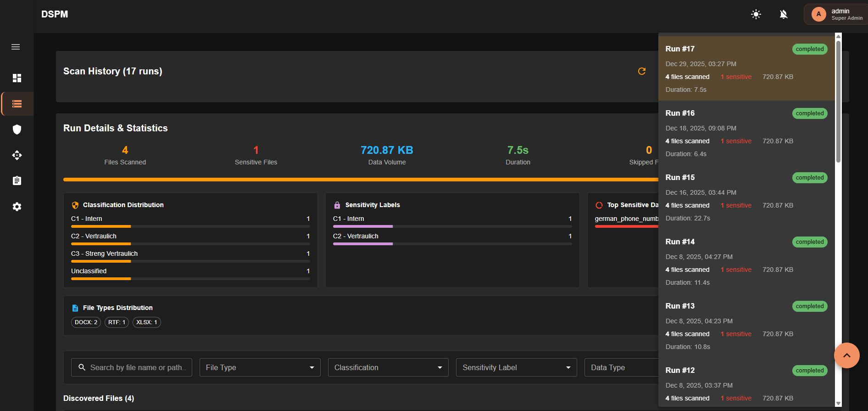This screenshot has width=868, height=411.
Task: Click the 1 sensitive label in Run #16
Action: click(x=736, y=141)
